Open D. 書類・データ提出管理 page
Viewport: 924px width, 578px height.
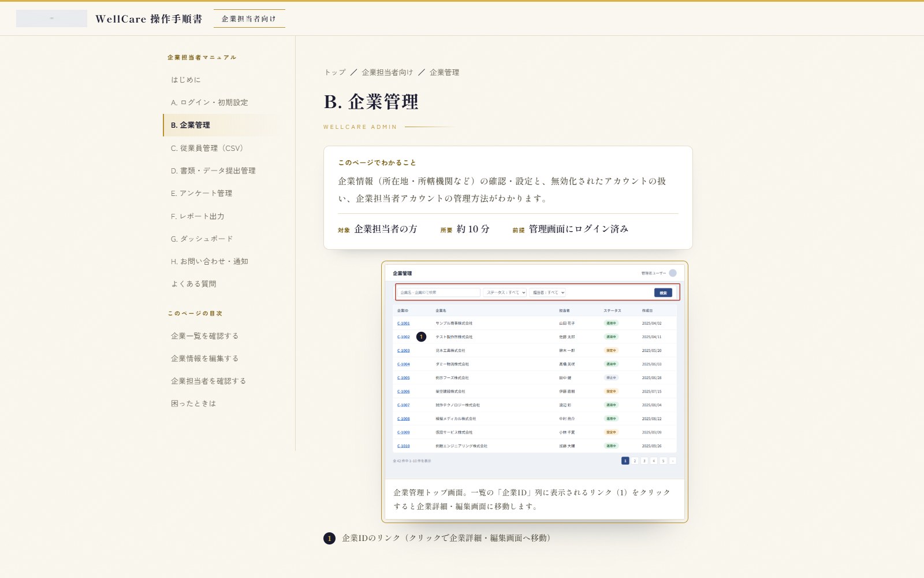click(x=213, y=171)
